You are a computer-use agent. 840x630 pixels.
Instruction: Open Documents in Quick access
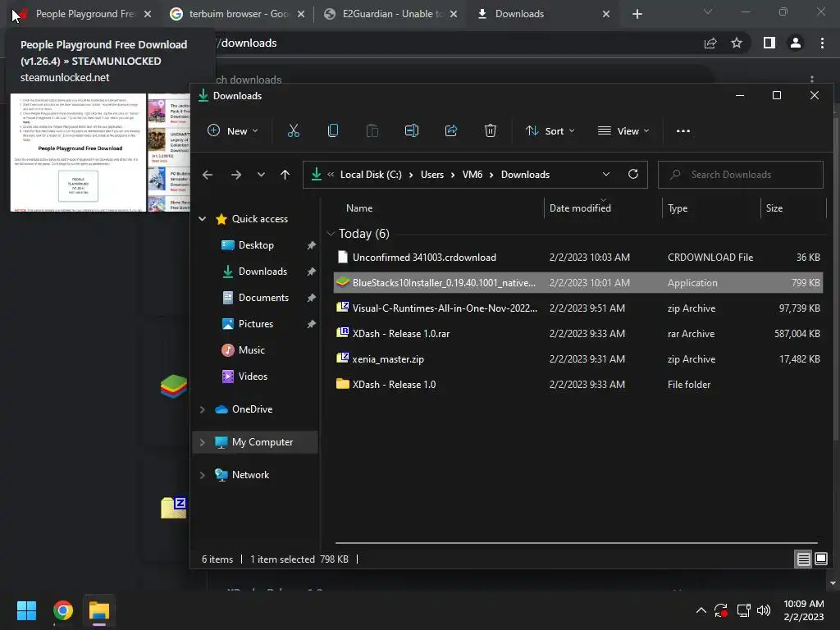click(x=263, y=297)
